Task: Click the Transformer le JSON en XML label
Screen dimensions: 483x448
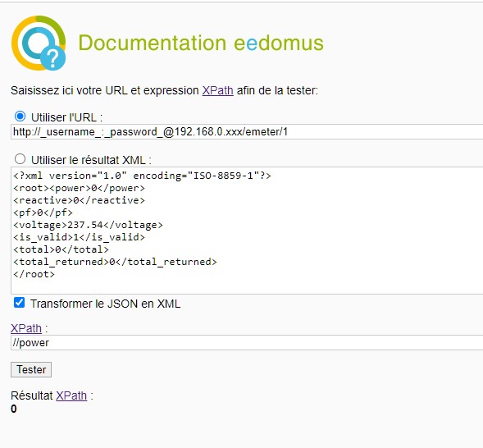Action: 105,304
